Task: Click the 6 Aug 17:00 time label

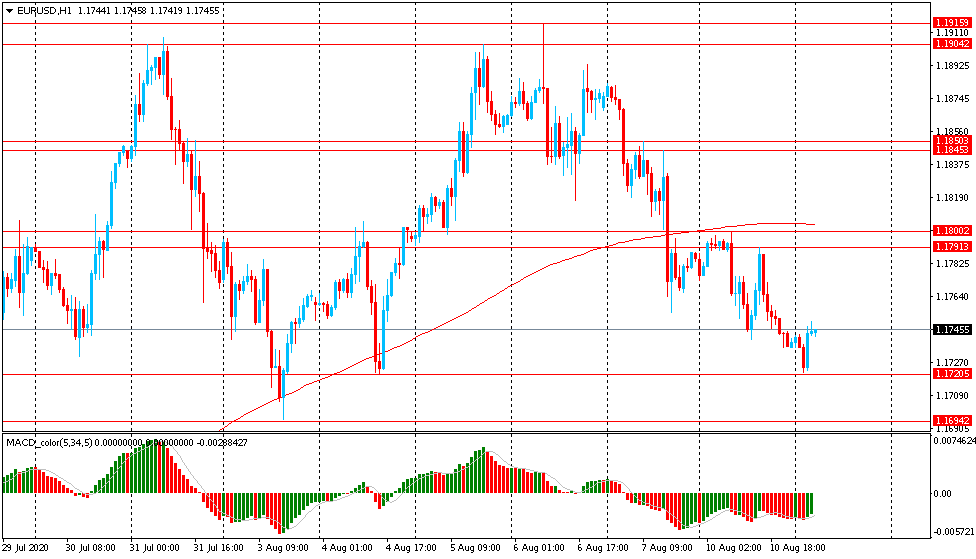Action: click(x=603, y=548)
